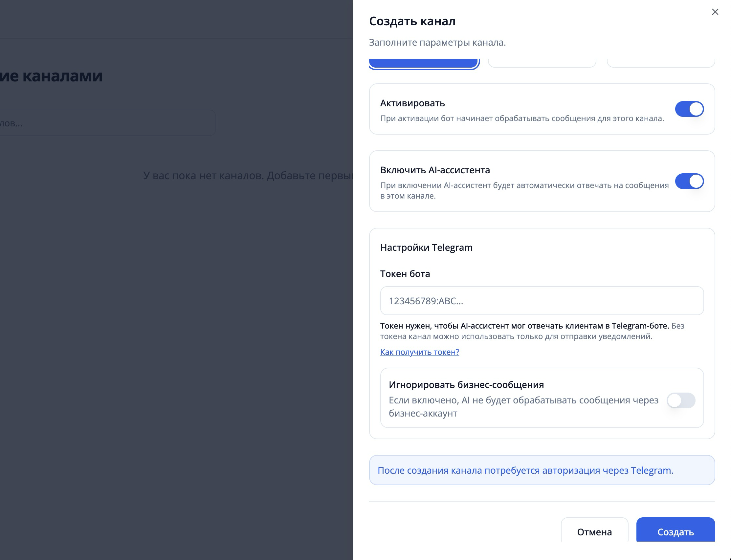This screenshot has height=560, width=731.
Task: Click the Активировать description text
Action: coord(521,118)
